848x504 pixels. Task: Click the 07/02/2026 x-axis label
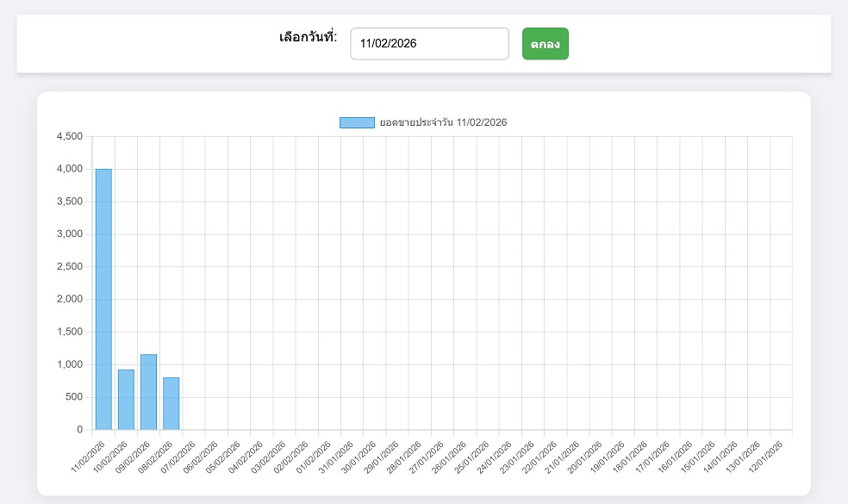click(x=179, y=457)
